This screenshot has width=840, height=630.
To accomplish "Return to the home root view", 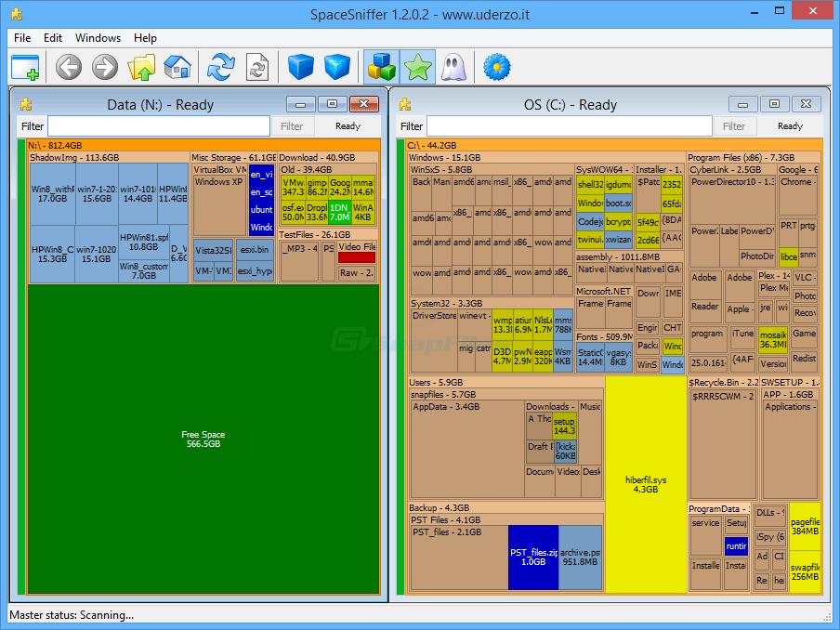I will (177, 67).
